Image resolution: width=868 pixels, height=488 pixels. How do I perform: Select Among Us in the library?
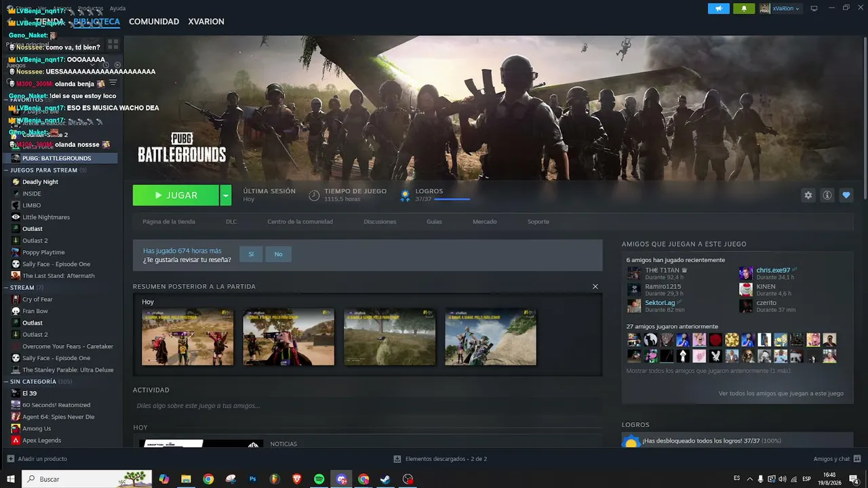[37, 428]
